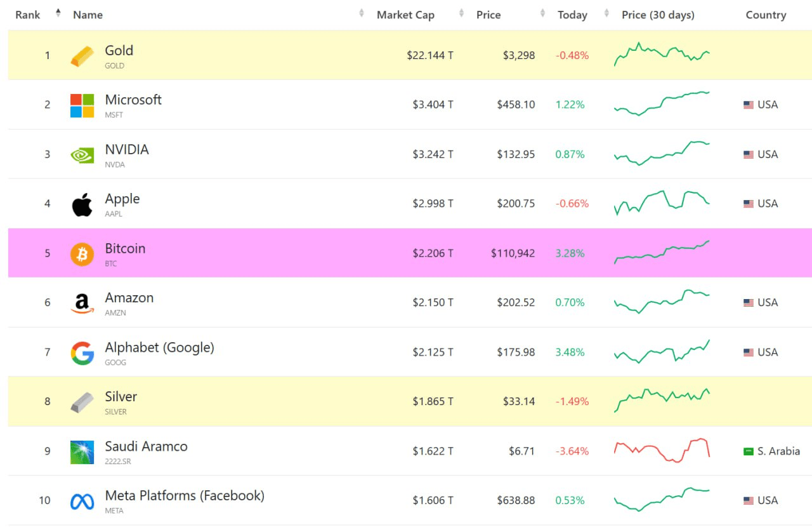Open the Alphabet (Google) link
This screenshot has width=812, height=527.
(159, 347)
